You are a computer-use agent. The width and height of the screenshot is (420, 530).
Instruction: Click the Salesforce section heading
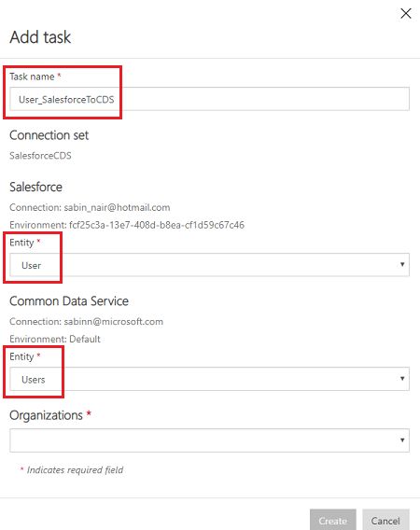(35, 187)
